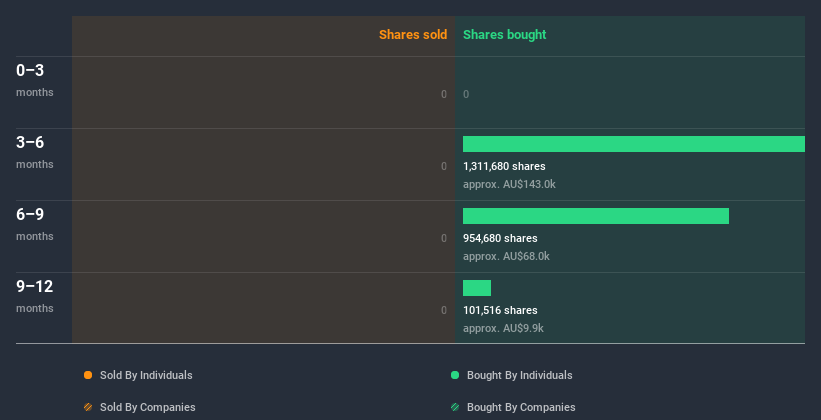The width and height of the screenshot is (821, 420).
Task: Select the 3–6 months green bar
Action: click(x=633, y=144)
